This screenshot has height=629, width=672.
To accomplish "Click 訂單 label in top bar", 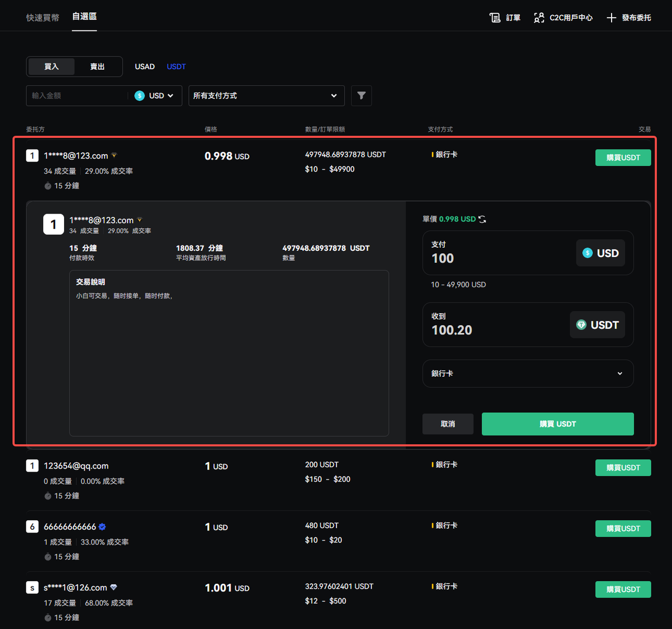I will click(x=513, y=18).
